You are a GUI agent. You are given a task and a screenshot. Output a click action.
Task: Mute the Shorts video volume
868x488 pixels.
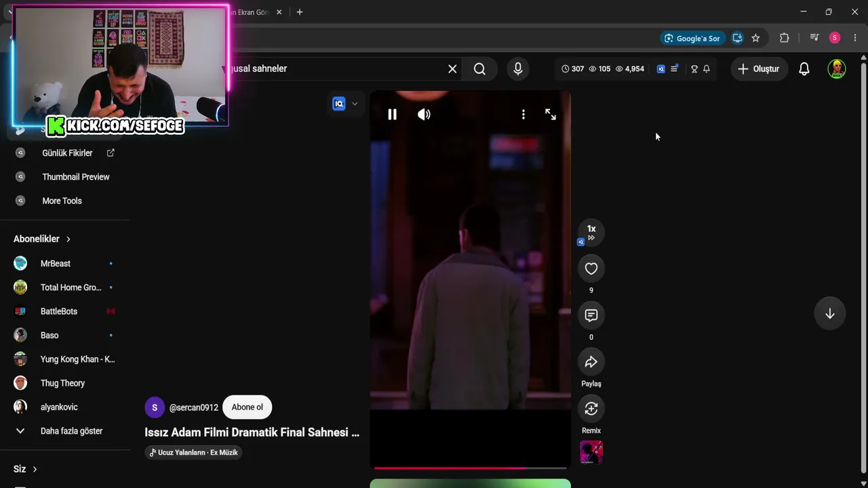424,115
